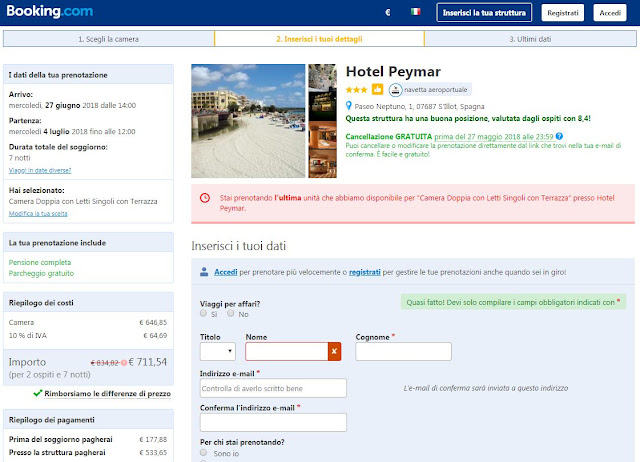This screenshot has width=640, height=462.
Task: Click the Hotel Peymar title
Action: (393, 72)
